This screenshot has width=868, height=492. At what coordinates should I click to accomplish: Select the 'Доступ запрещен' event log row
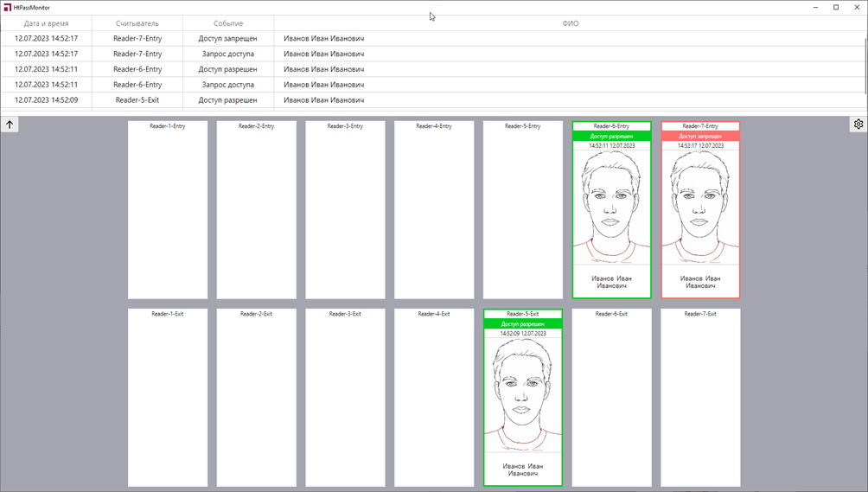228,39
